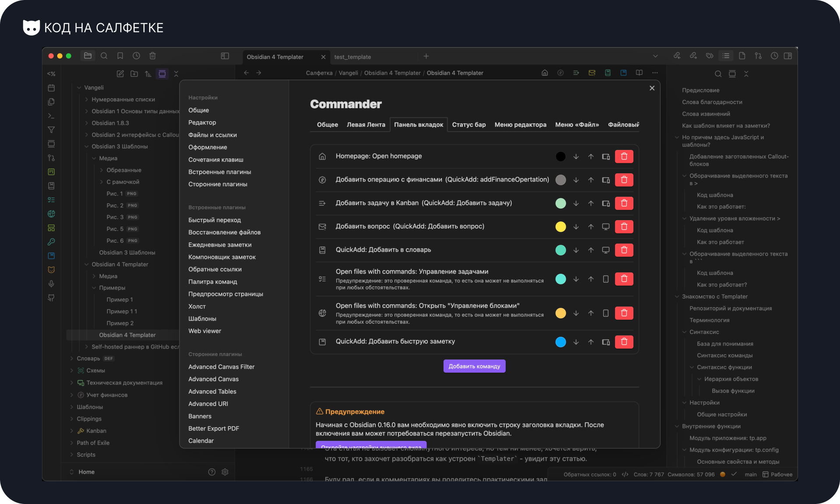Collapse 'Obsidian 4 Templater' folder in tree

(x=87, y=264)
